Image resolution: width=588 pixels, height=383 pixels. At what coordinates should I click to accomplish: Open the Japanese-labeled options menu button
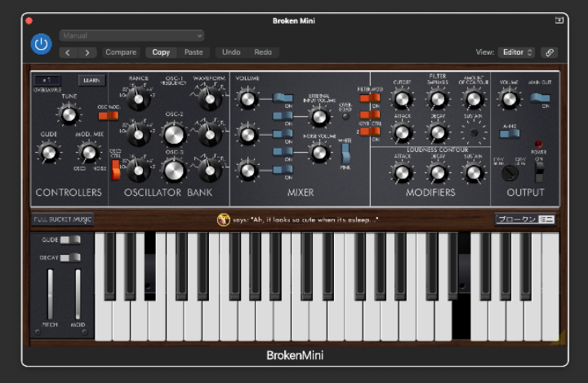(525, 220)
